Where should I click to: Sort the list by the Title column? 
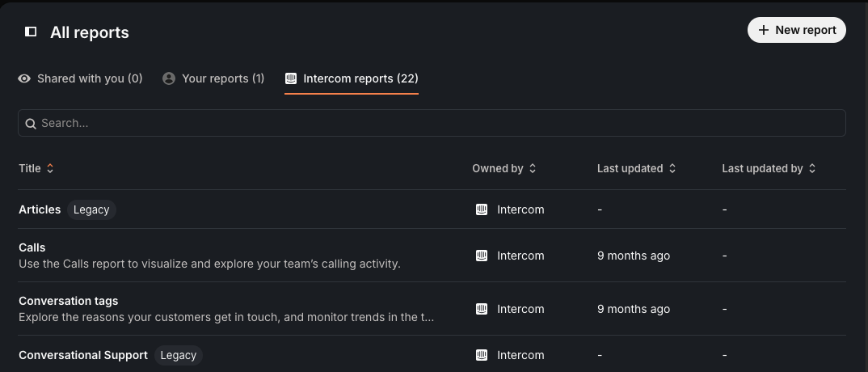(x=36, y=168)
